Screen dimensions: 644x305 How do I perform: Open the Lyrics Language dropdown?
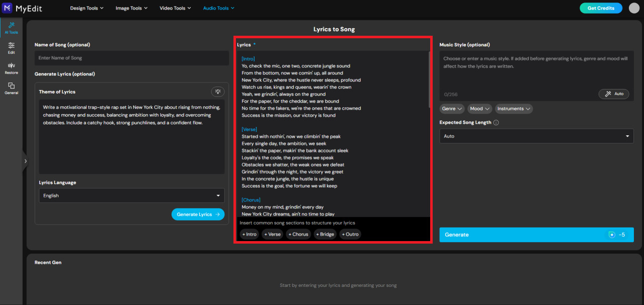coord(131,195)
